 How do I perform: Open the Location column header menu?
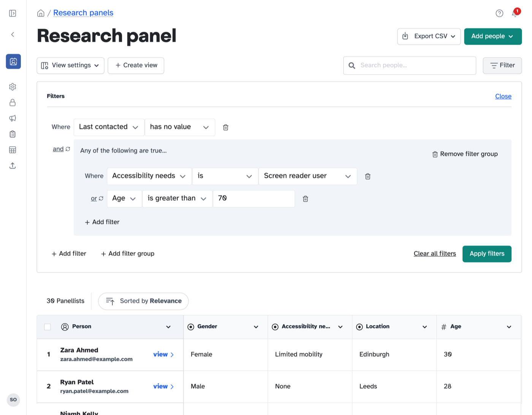click(x=425, y=327)
